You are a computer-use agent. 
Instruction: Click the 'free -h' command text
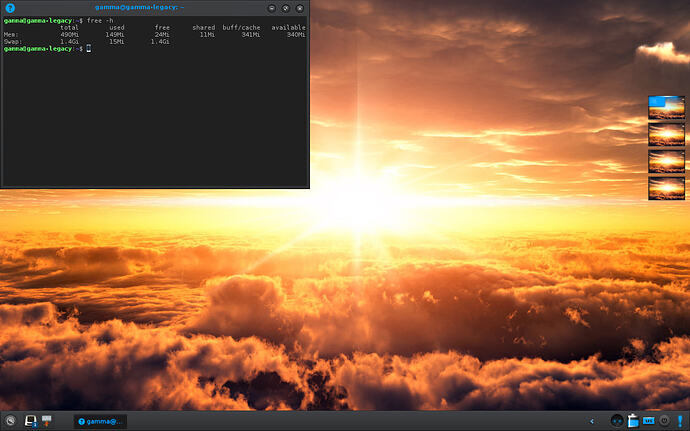100,20
